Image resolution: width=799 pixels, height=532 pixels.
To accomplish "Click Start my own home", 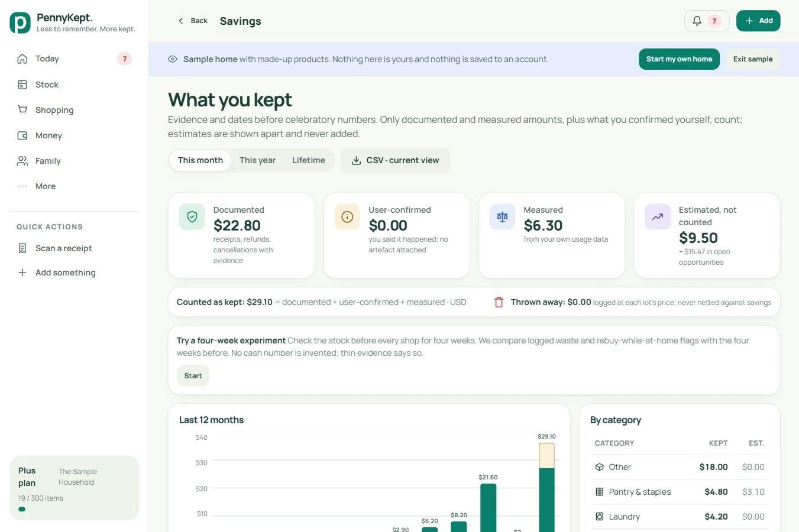I will click(x=679, y=59).
